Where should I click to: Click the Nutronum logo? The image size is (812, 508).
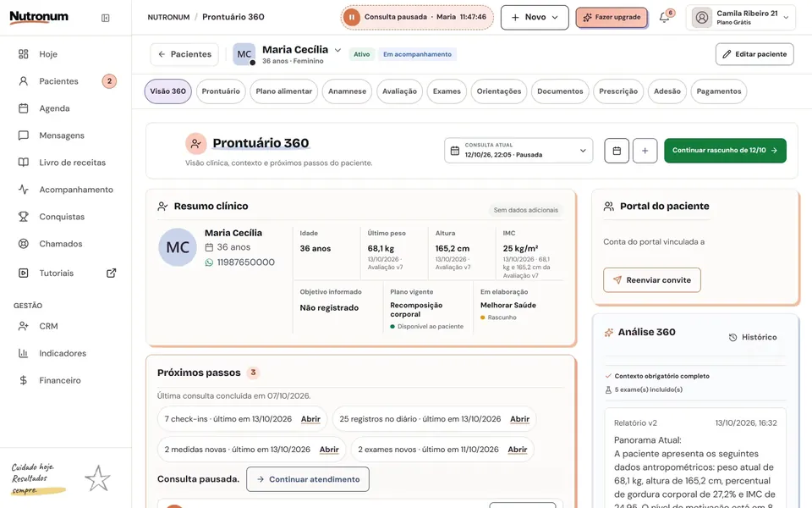click(39, 17)
